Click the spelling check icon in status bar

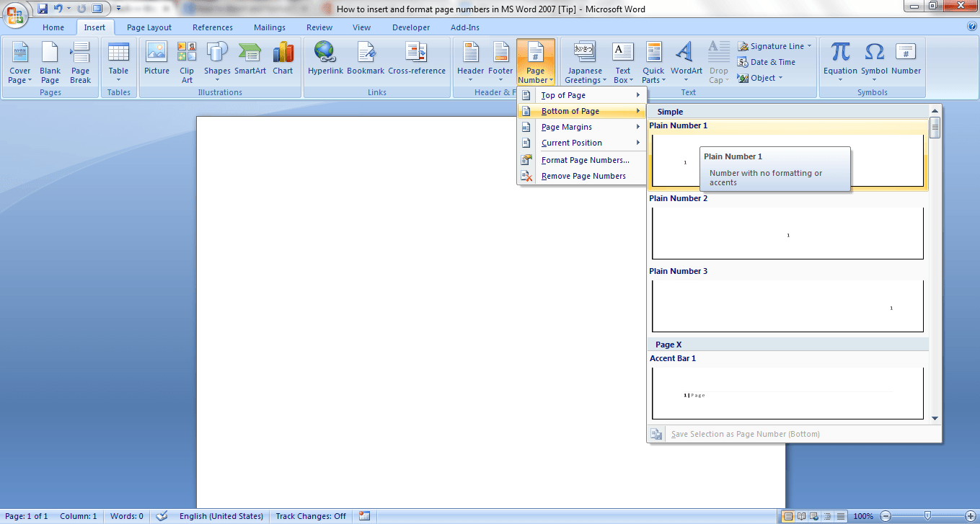[162, 516]
